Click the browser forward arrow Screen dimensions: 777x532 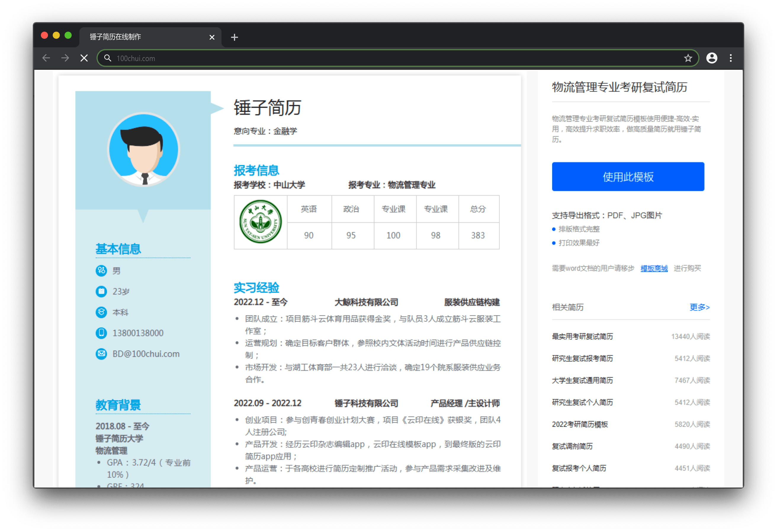click(x=65, y=58)
